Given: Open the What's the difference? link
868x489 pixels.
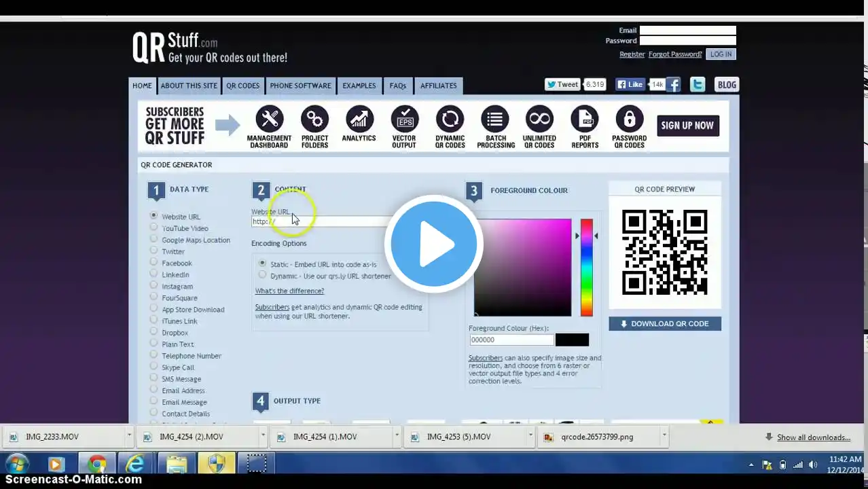Looking at the screenshot, I should (x=289, y=291).
